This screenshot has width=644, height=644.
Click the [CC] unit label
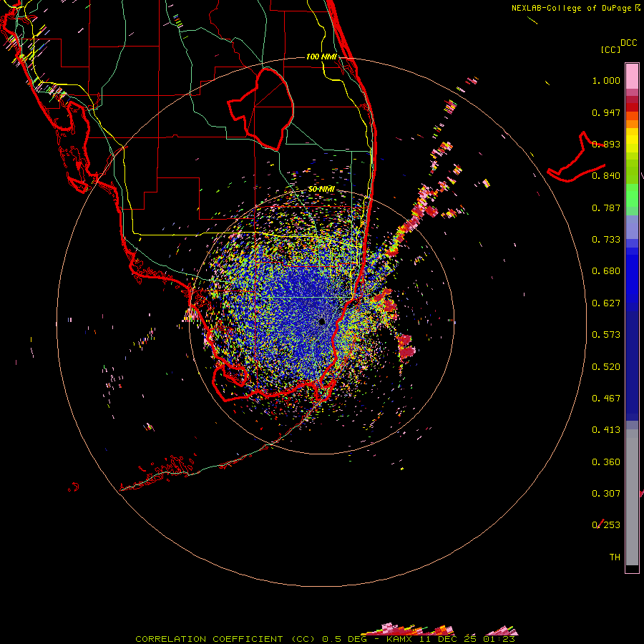(x=610, y=49)
